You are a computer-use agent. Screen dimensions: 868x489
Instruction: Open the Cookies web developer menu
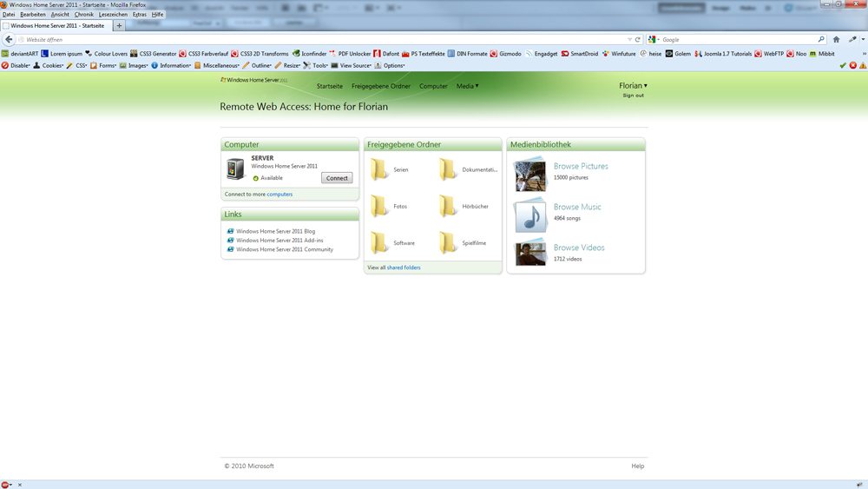[x=49, y=65]
